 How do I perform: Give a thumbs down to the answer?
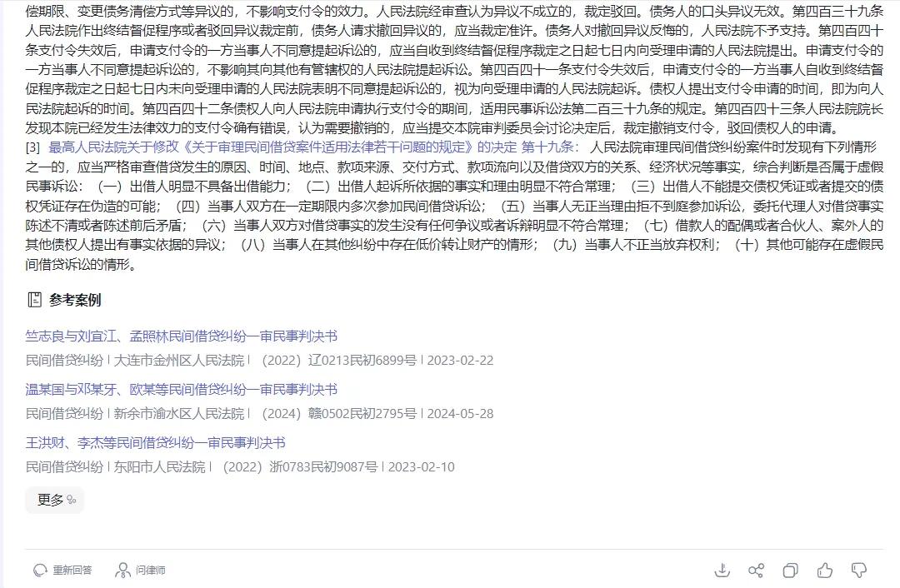(x=858, y=571)
